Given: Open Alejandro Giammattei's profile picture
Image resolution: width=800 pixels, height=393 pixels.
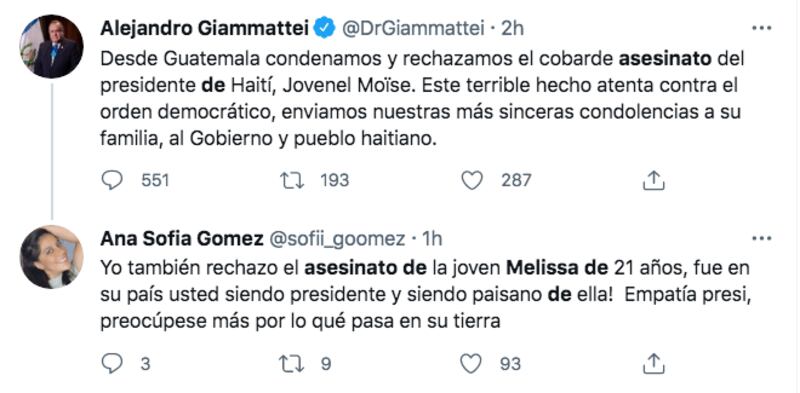Looking at the screenshot, I should [x=51, y=46].
